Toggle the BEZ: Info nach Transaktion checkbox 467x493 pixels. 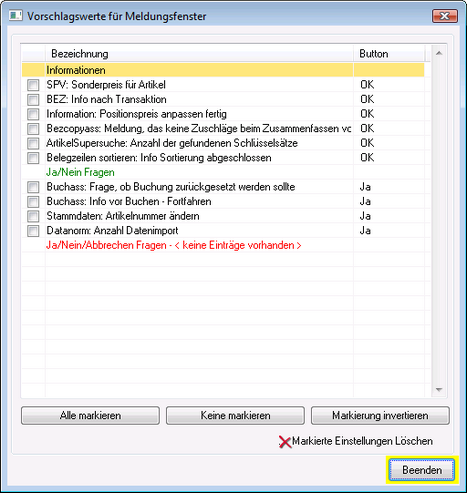point(33,99)
